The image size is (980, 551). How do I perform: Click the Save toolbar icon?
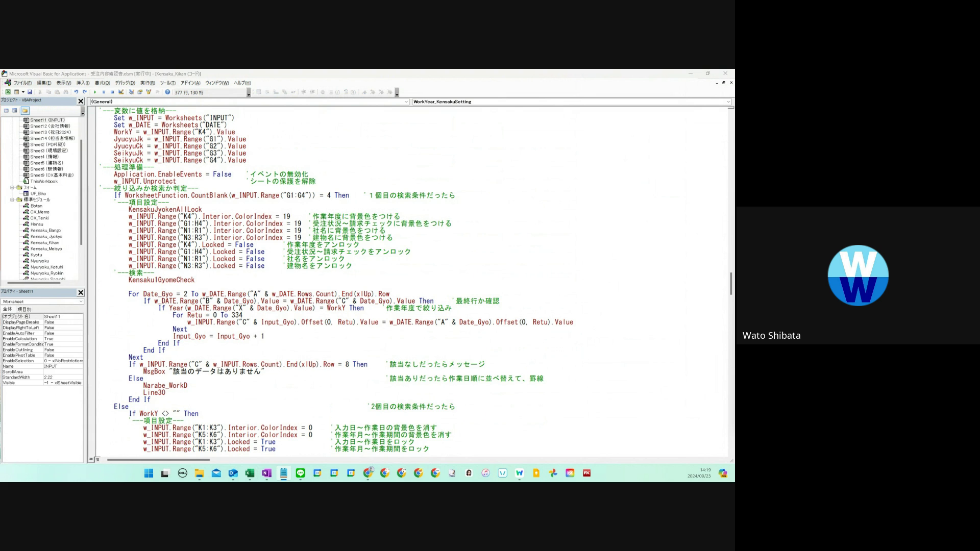click(x=30, y=92)
